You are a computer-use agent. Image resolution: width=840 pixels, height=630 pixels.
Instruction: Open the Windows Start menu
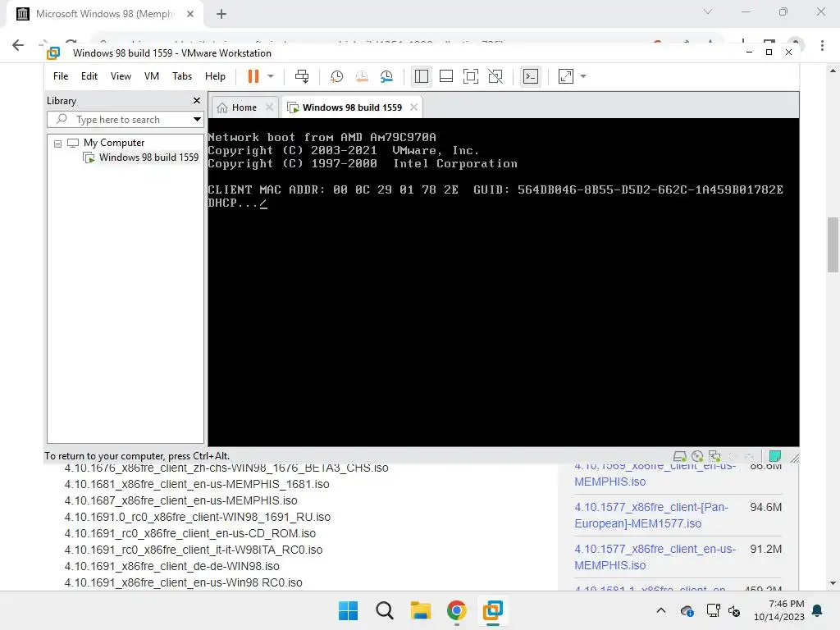pyautogui.click(x=348, y=610)
